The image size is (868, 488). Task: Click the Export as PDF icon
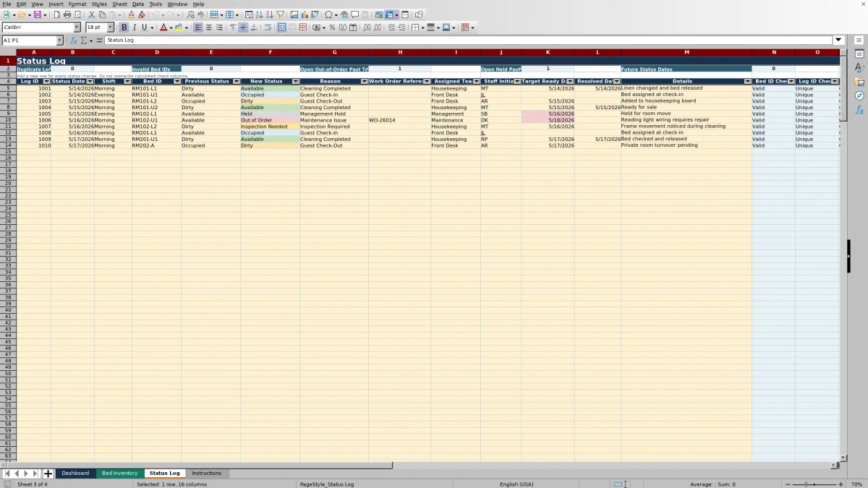click(56, 14)
